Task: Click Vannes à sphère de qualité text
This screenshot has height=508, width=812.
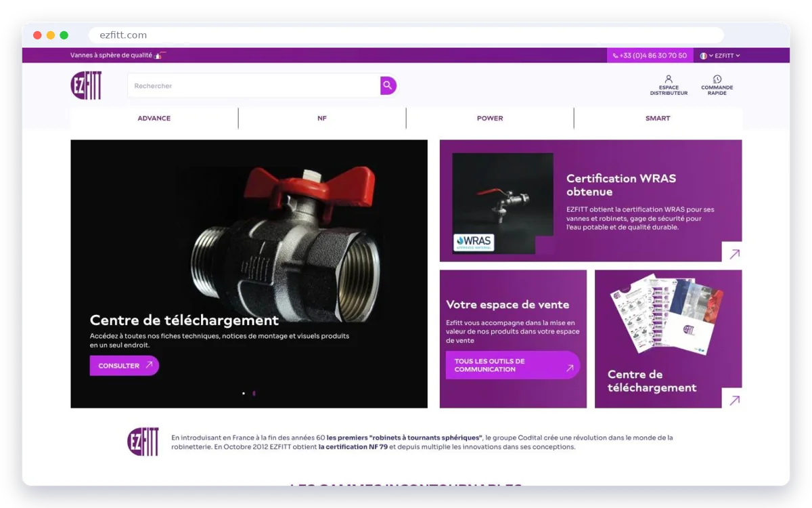Action: click(x=111, y=56)
